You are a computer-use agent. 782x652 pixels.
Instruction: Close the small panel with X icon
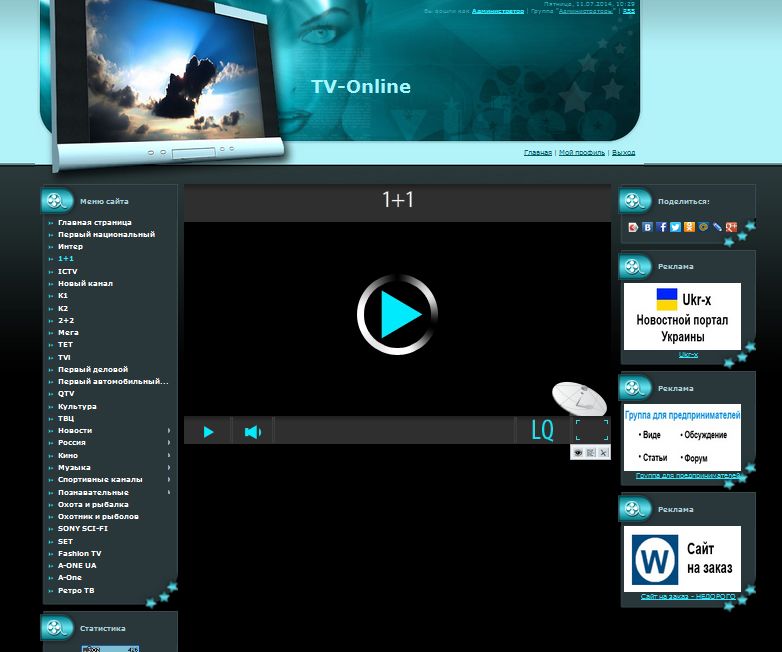click(x=603, y=453)
